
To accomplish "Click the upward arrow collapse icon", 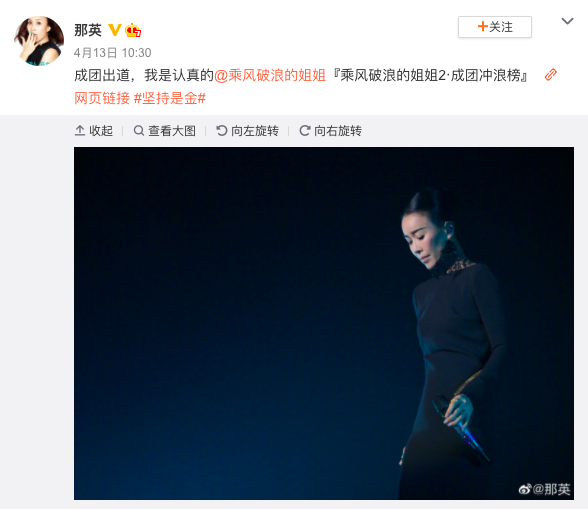I will (80, 131).
